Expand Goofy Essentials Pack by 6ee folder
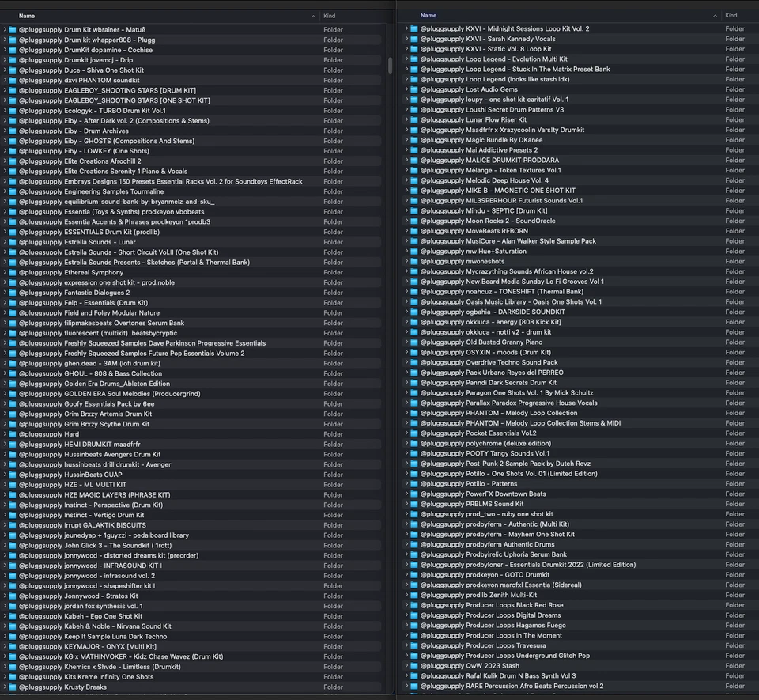The height and width of the screenshot is (700, 759). point(5,403)
